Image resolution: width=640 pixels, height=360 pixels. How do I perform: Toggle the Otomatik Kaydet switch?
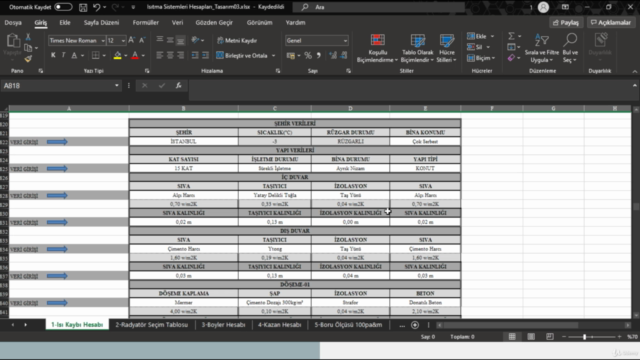(63, 7)
